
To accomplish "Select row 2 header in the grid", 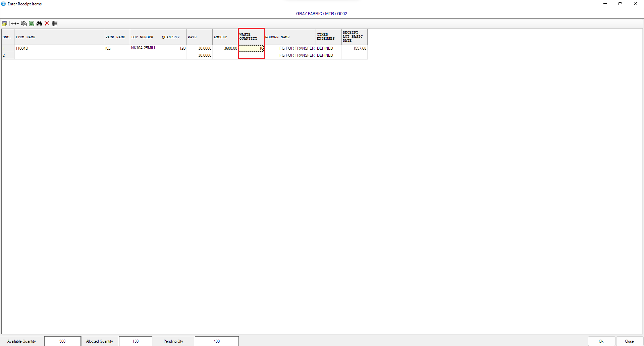I will tap(8, 55).
